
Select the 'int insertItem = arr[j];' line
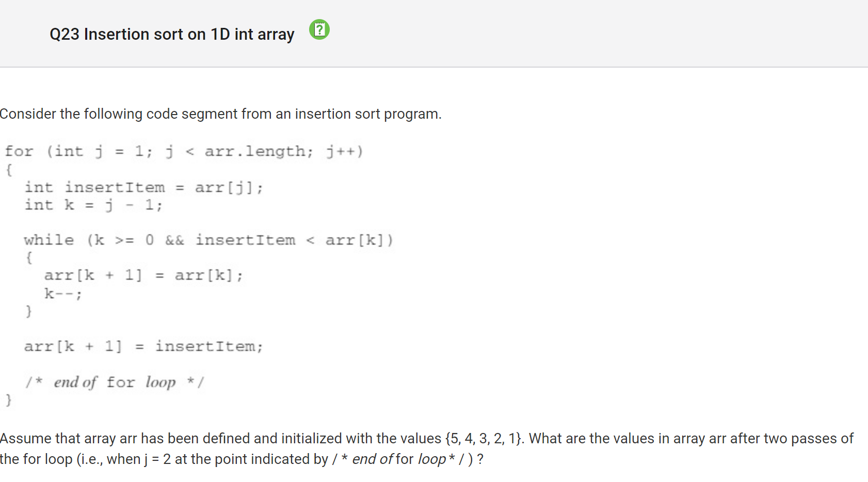click(144, 187)
